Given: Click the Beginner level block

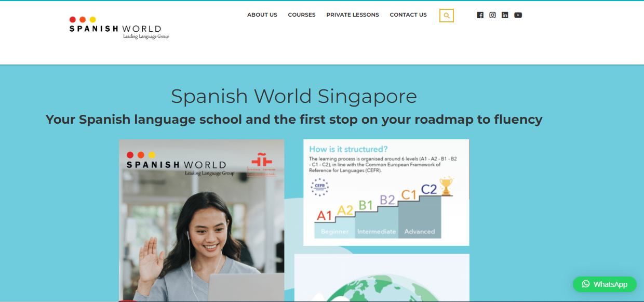Looking at the screenshot, I should click(x=334, y=231).
